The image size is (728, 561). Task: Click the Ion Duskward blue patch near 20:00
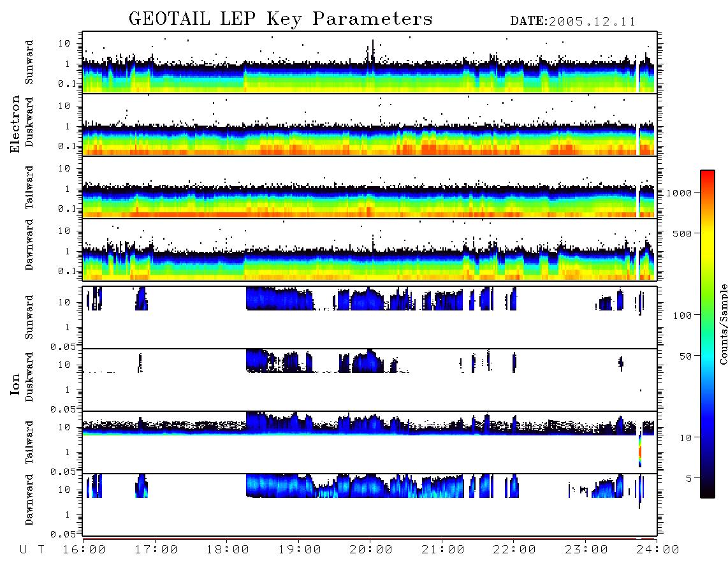pos(367,362)
